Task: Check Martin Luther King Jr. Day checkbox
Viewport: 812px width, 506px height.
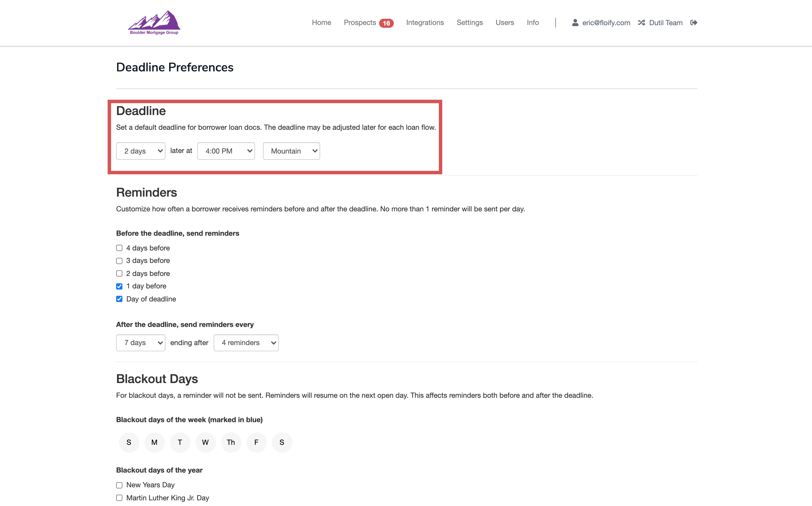Action: coord(120,498)
